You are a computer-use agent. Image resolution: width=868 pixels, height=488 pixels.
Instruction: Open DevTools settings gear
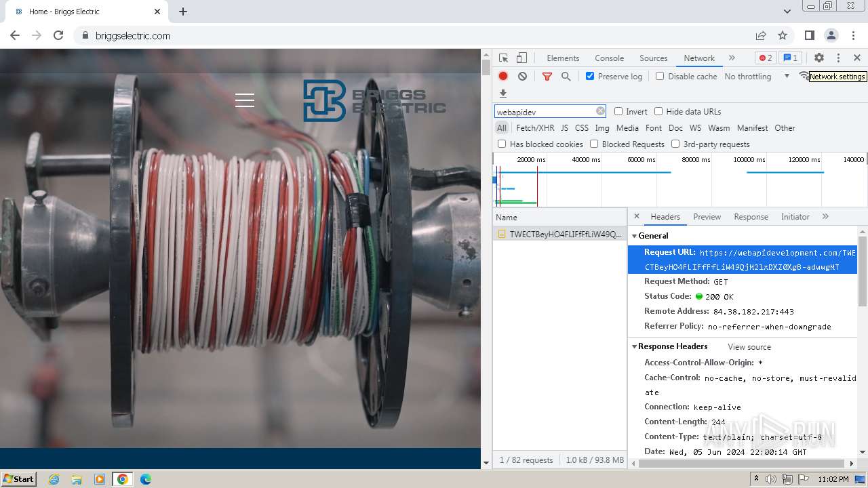pyautogui.click(x=819, y=58)
